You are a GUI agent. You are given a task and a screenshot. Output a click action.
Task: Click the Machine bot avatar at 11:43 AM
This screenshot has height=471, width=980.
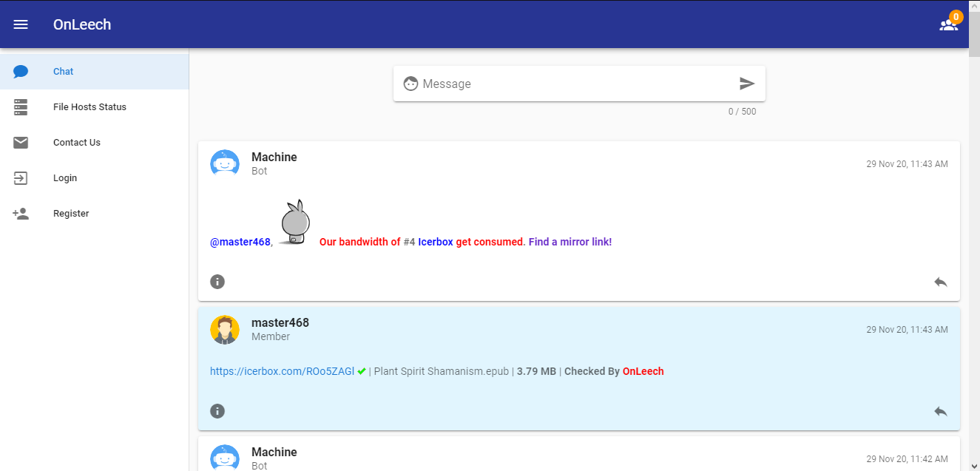click(x=225, y=163)
